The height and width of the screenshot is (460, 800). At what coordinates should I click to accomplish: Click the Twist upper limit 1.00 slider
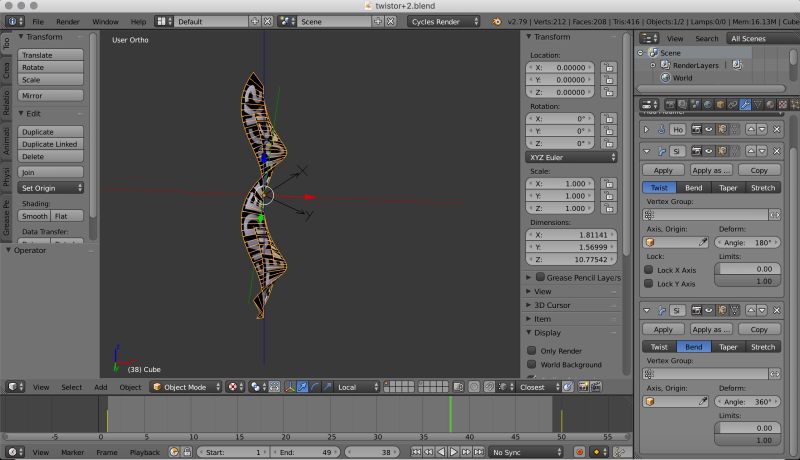click(x=747, y=282)
